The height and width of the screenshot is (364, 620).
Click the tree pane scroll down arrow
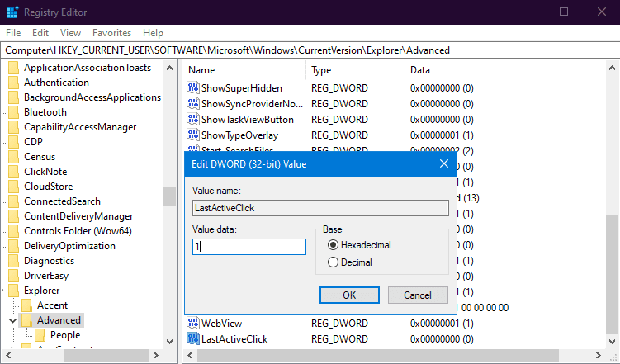pos(169,342)
